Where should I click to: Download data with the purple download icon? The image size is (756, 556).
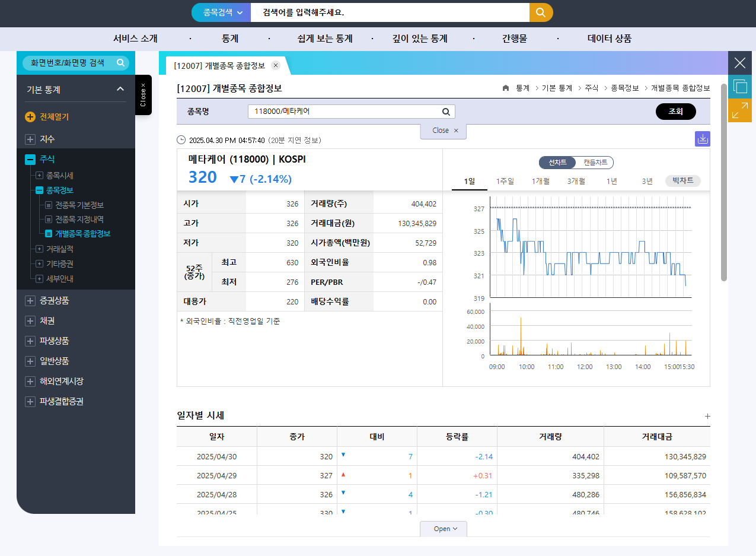tap(703, 139)
